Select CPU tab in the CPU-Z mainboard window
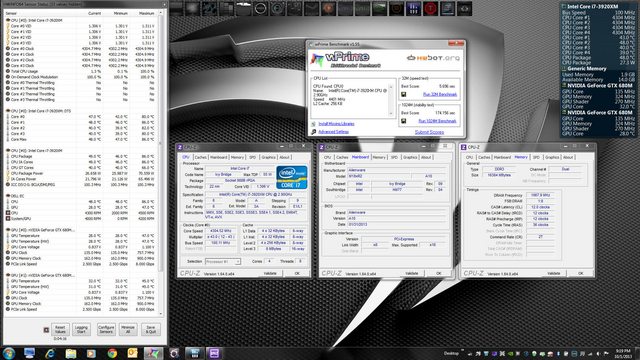This screenshot has height=360, width=640. click(x=327, y=157)
